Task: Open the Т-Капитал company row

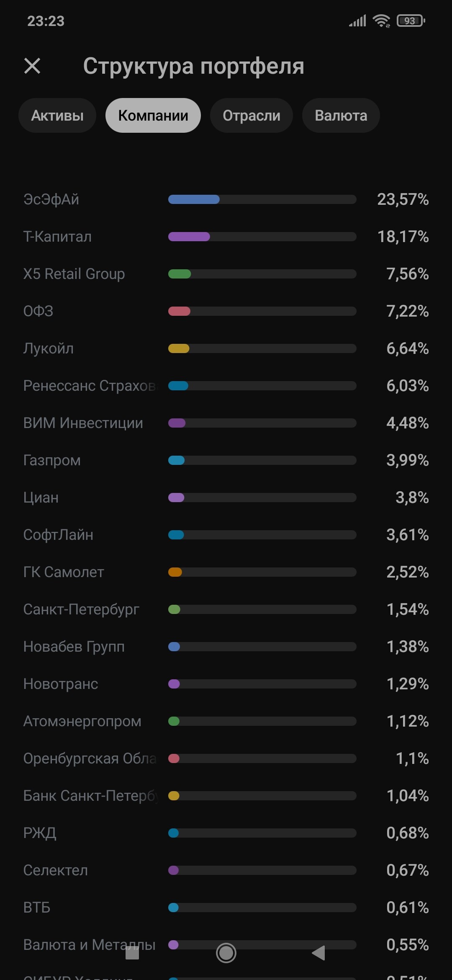Action: (x=58, y=237)
